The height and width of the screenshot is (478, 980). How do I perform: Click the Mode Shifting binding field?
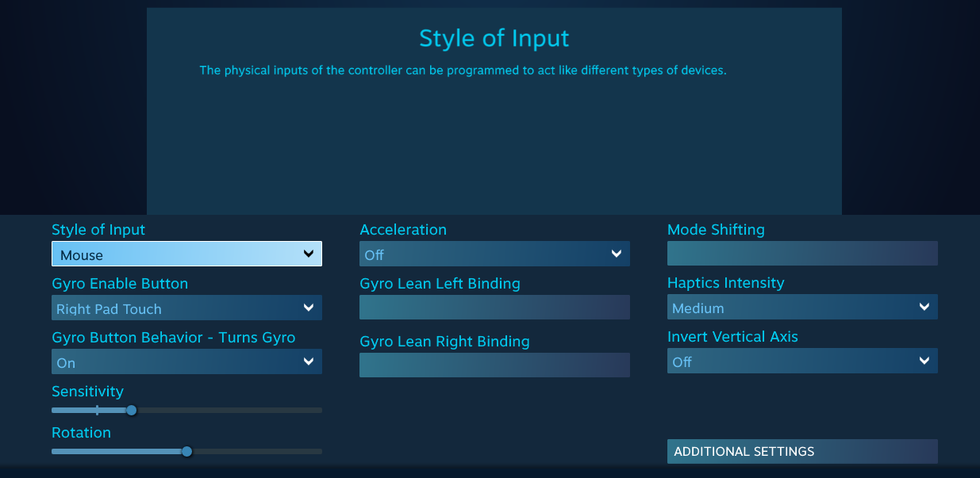(802, 253)
